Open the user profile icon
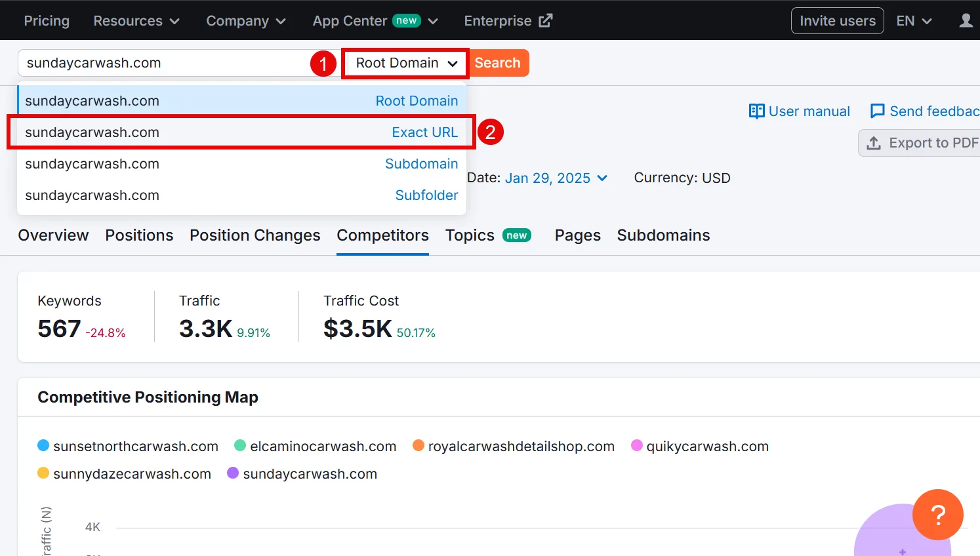This screenshot has width=980, height=556. (966, 21)
